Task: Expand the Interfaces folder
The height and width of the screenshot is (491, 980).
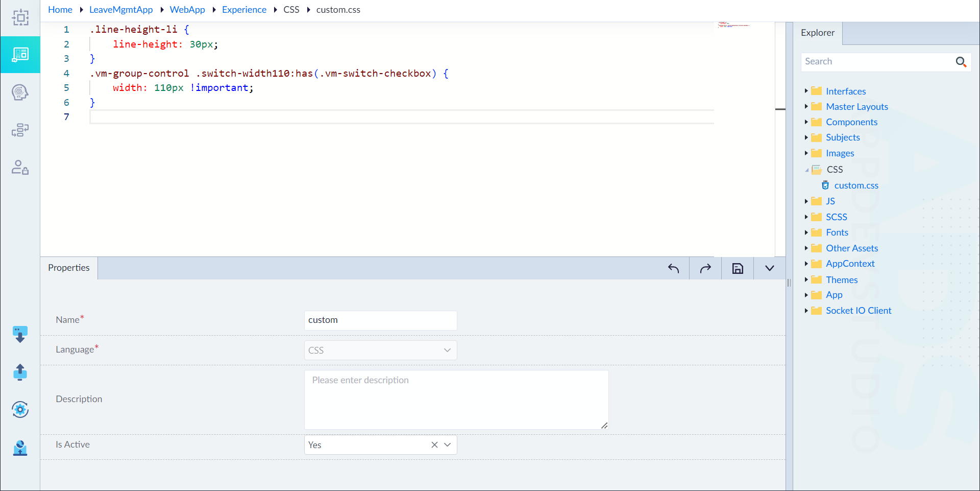Action: [806, 91]
